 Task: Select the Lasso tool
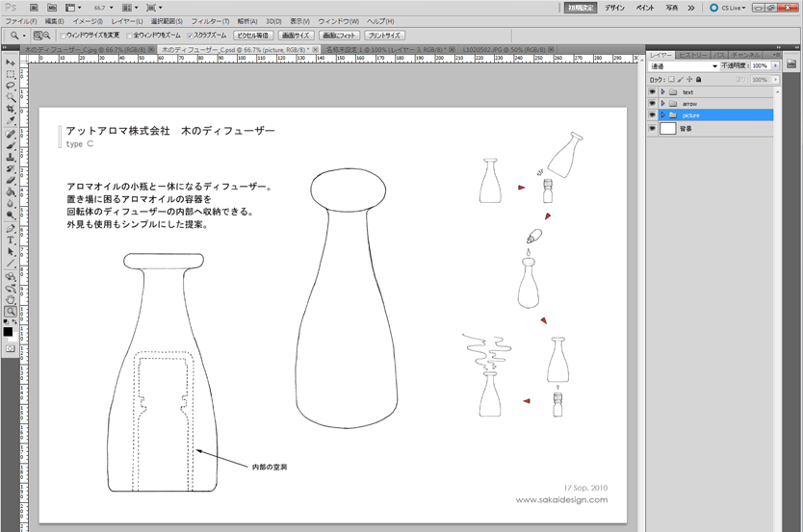(11, 86)
